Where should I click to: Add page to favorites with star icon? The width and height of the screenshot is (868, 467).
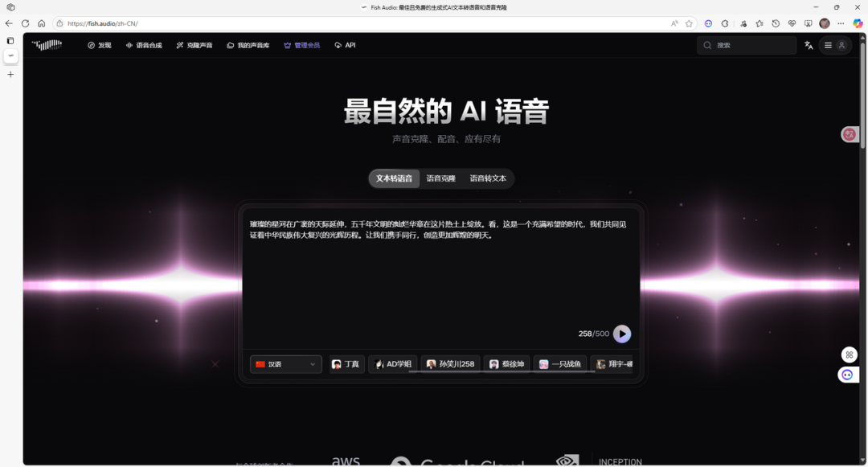point(690,23)
